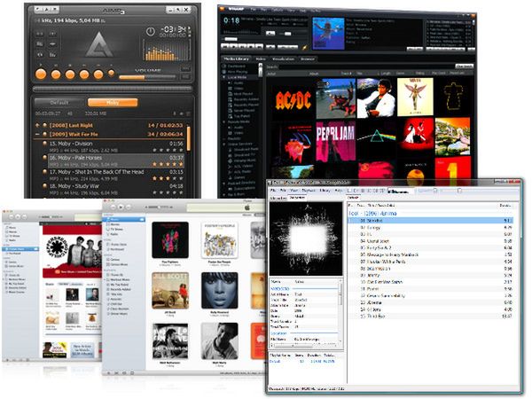532x399 pixels.
Task: Select track 07 Hooker With a Penis
Action: (x=431, y=262)
